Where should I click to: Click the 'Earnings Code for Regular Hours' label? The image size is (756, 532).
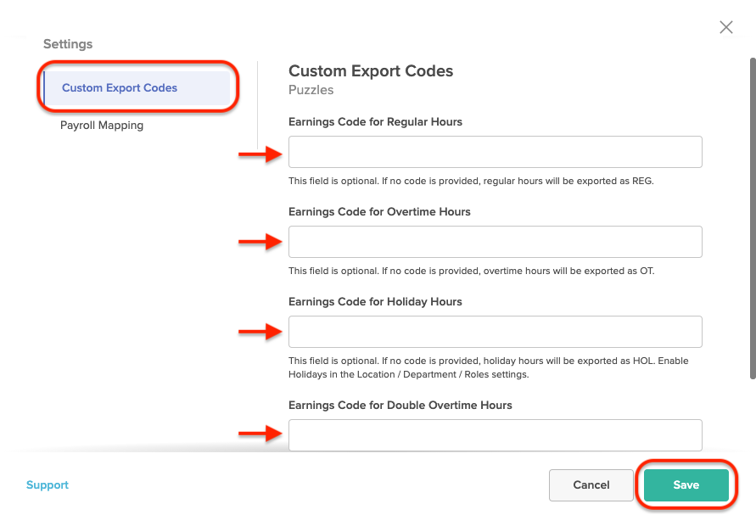point(375,122)
